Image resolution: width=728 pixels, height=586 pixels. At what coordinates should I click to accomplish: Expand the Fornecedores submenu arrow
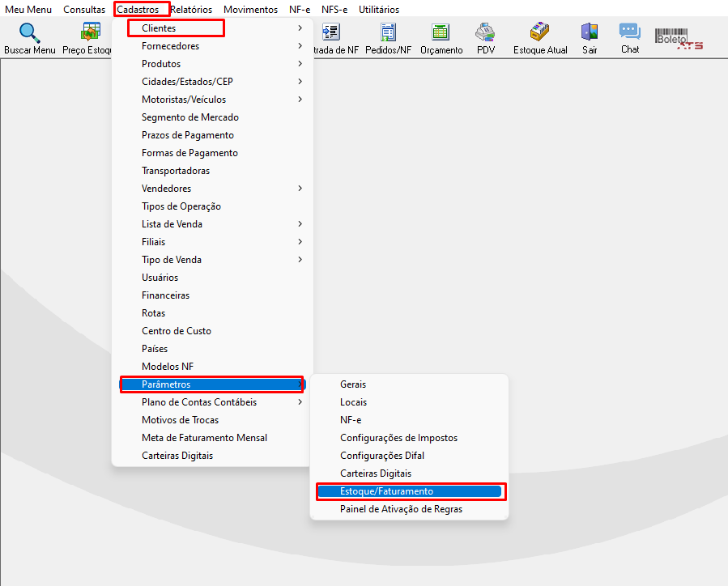pos(300,45)
